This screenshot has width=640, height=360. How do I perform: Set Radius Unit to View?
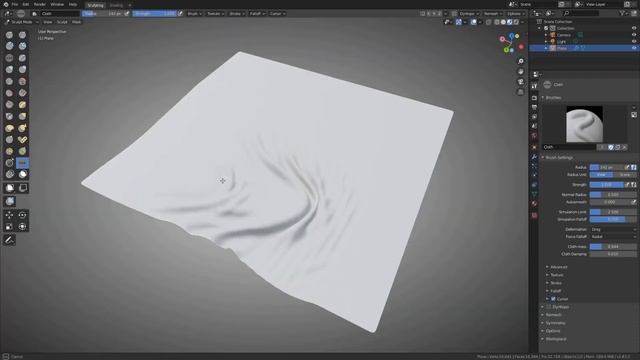[x=601, y=175]
